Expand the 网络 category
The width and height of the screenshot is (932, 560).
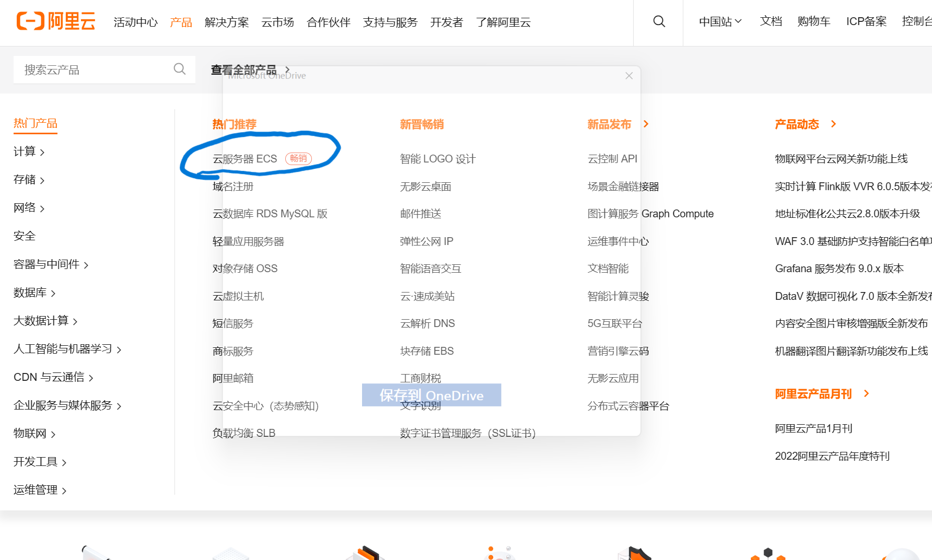pyautogui.click(x=29, y=208)
